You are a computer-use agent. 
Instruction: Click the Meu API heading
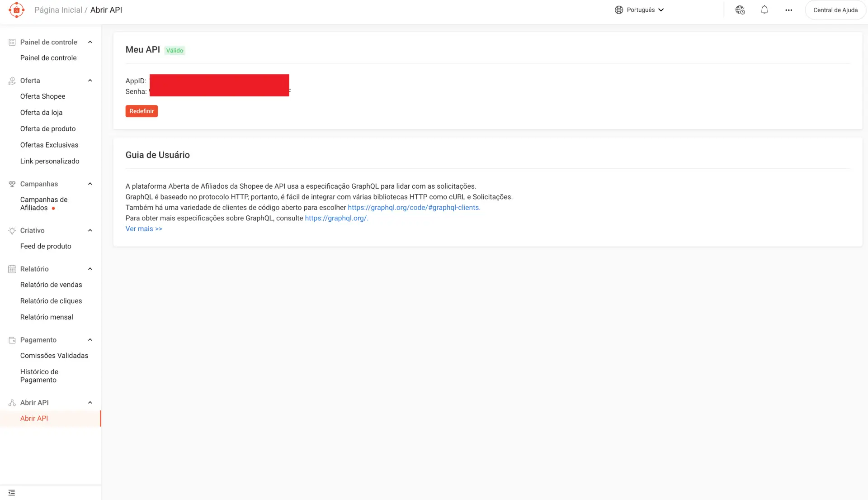143,50
